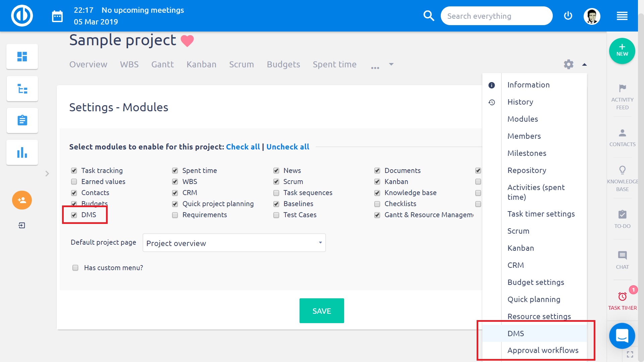Click the Check all link

click(x=243, y=147)
